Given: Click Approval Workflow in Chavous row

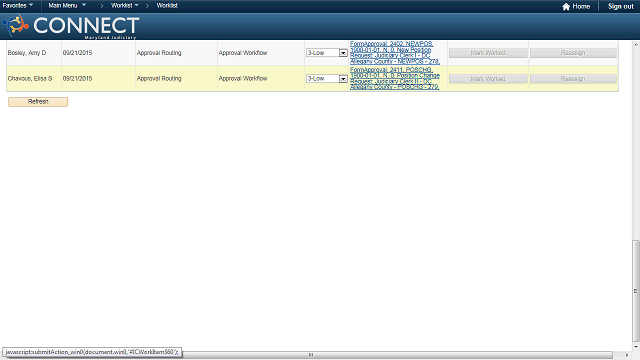Looking at the screenshot, I should pyautogui.click(x=243, y=78).
